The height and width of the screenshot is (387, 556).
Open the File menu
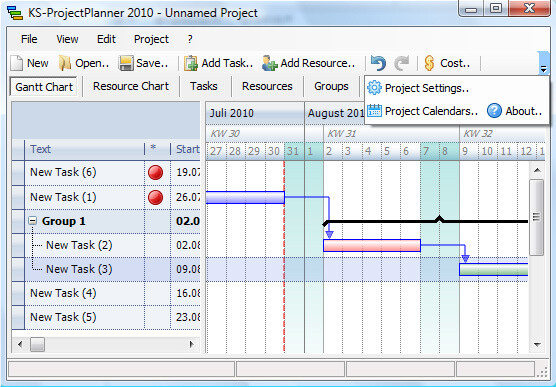point(29,39)
